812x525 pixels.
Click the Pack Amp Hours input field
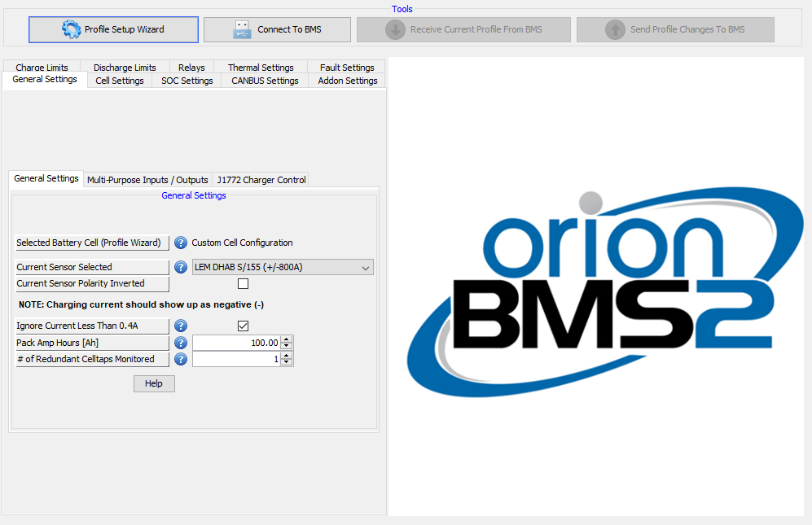pos(236,343)
